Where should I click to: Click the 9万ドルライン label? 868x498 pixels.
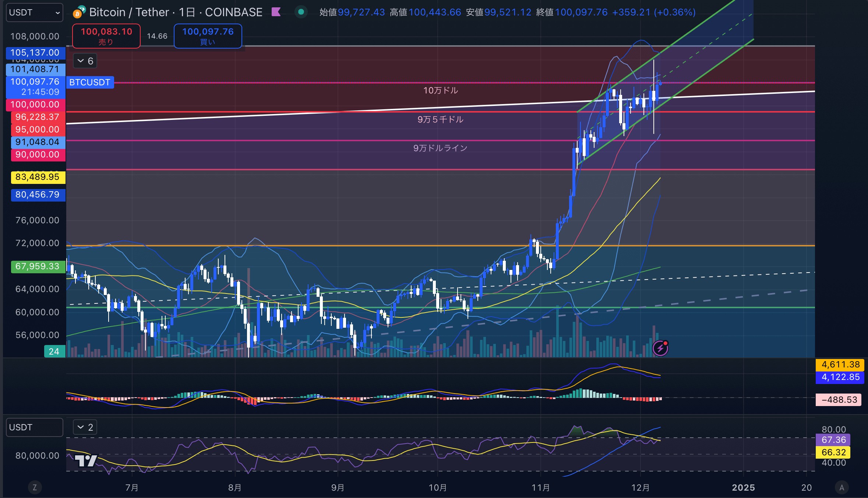click(x=440, y=148)
